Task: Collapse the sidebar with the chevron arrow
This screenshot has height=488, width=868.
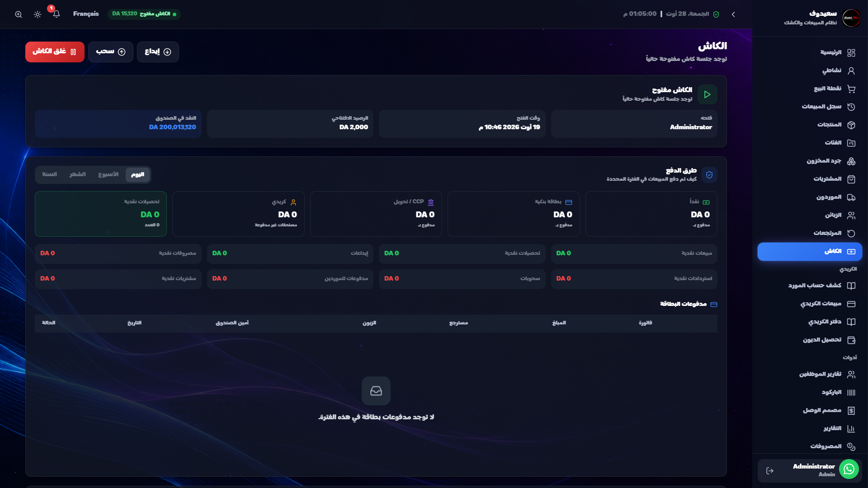Action: tap(733, 14)
